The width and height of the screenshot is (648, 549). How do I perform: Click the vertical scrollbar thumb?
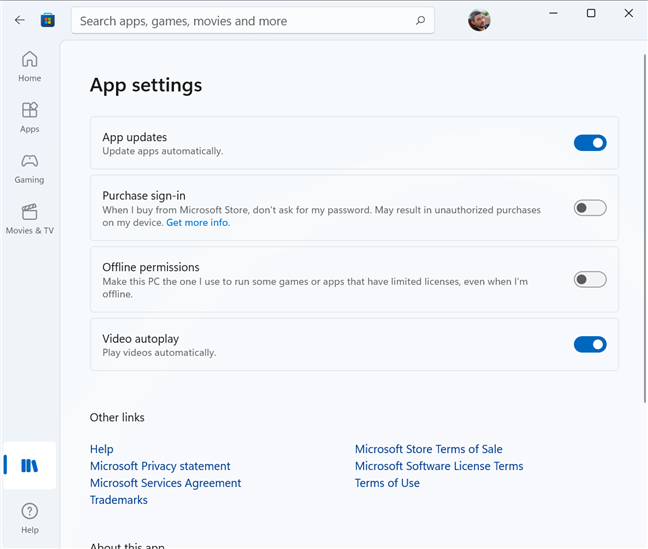(645, 228)
